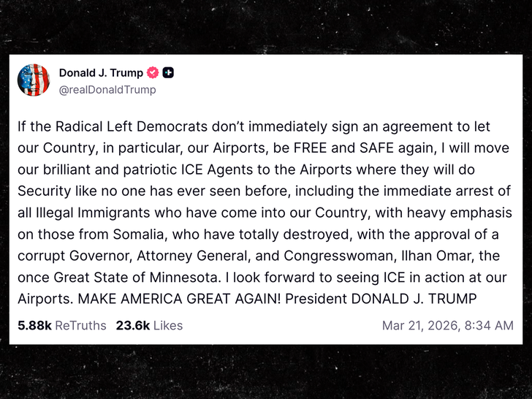The image size is (532, 399).
Task: Click the Donald J. Trump profile avatar
Action: click(34, 80)
